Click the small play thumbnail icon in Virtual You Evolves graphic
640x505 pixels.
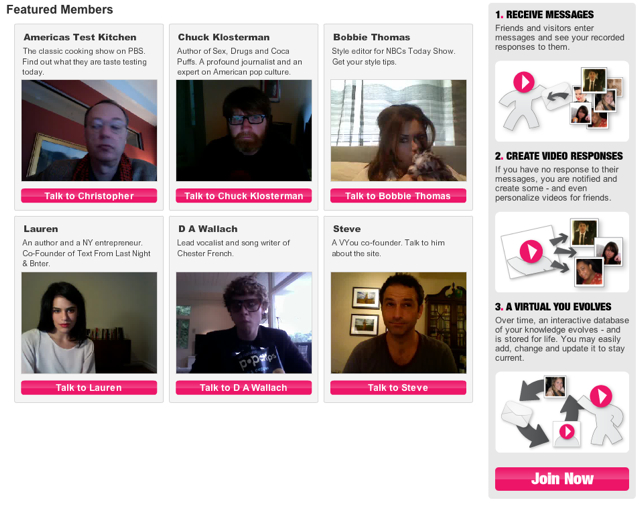(567, 433)
